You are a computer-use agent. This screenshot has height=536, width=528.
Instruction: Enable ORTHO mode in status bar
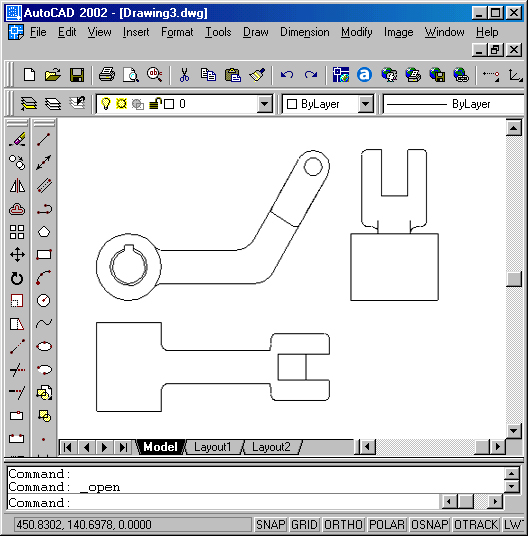pyautogui.click(x=343, y=524)
